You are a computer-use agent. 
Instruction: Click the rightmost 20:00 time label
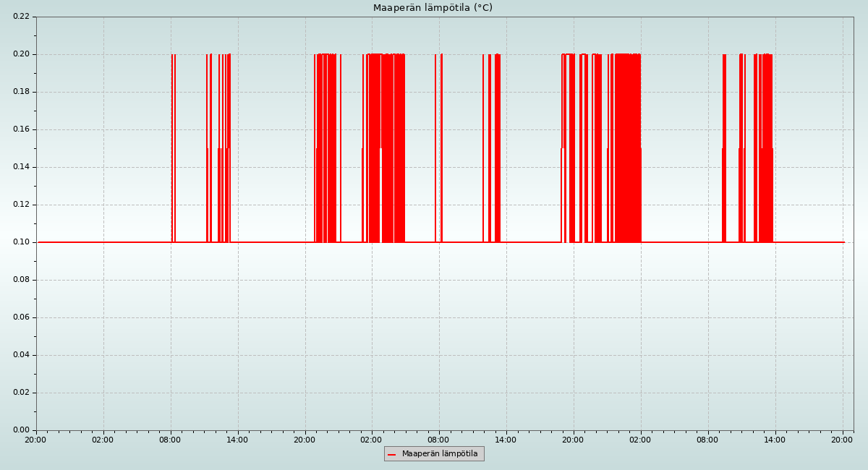click(842, 440)
